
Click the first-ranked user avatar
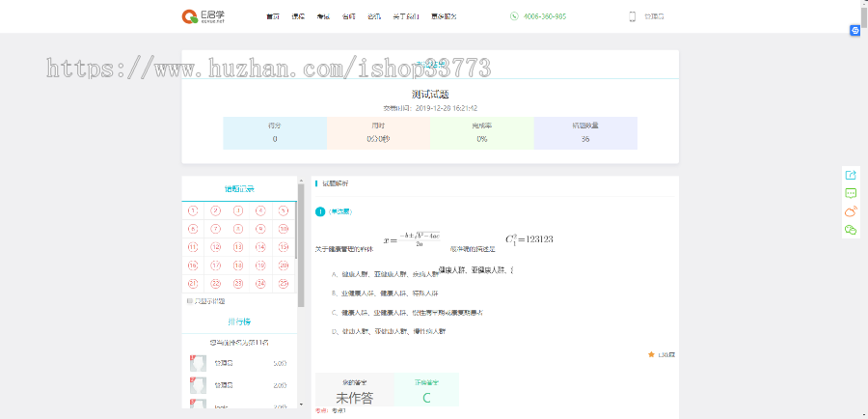[x=198, y=364]
